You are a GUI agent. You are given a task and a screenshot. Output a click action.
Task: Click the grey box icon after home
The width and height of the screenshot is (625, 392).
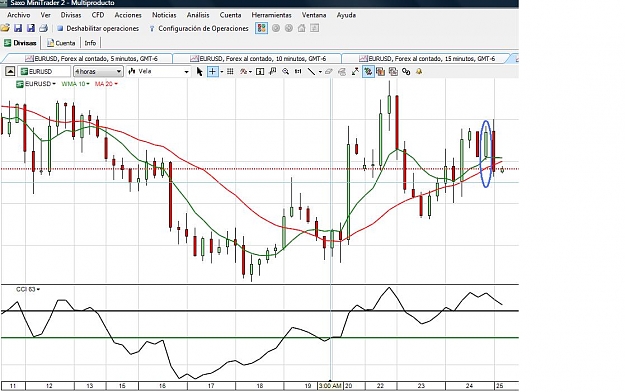point(314,28)
